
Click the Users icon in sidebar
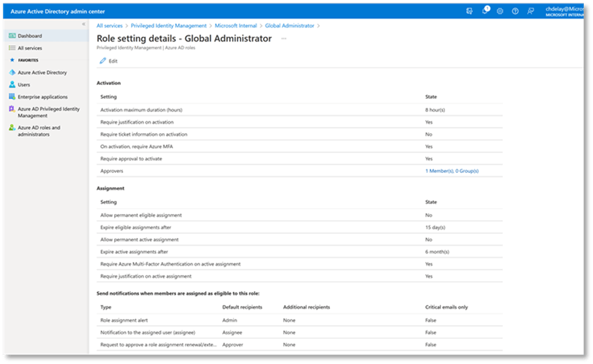coord(12,84)
